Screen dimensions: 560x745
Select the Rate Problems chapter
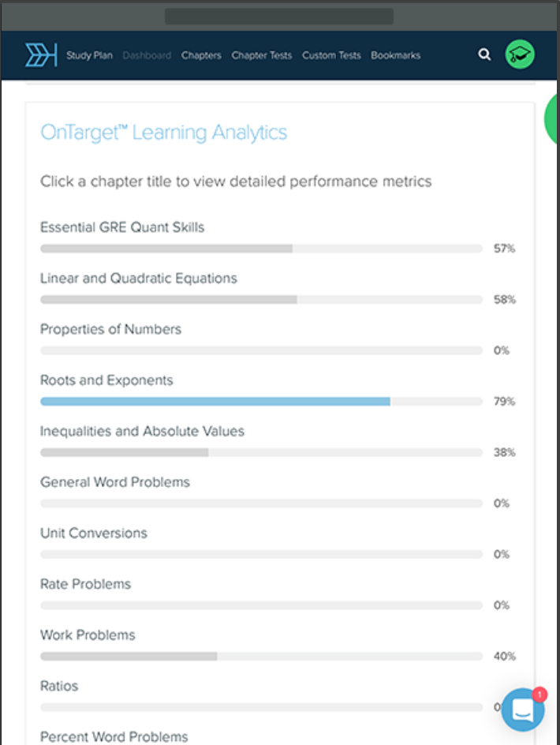click(x=85, y=584)
